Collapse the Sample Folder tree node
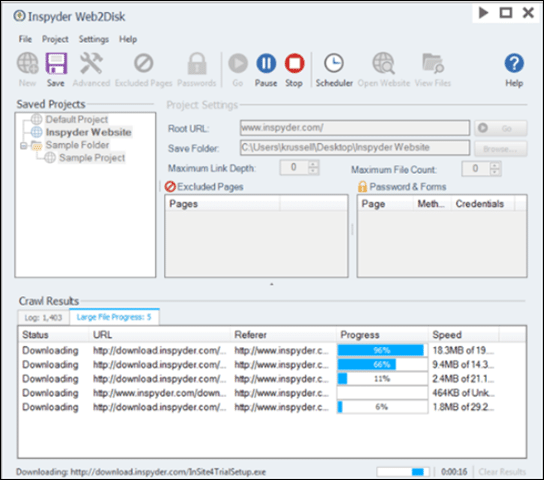Image resolution: width=544 pixels, height=480 pixels. pos(23,146)
